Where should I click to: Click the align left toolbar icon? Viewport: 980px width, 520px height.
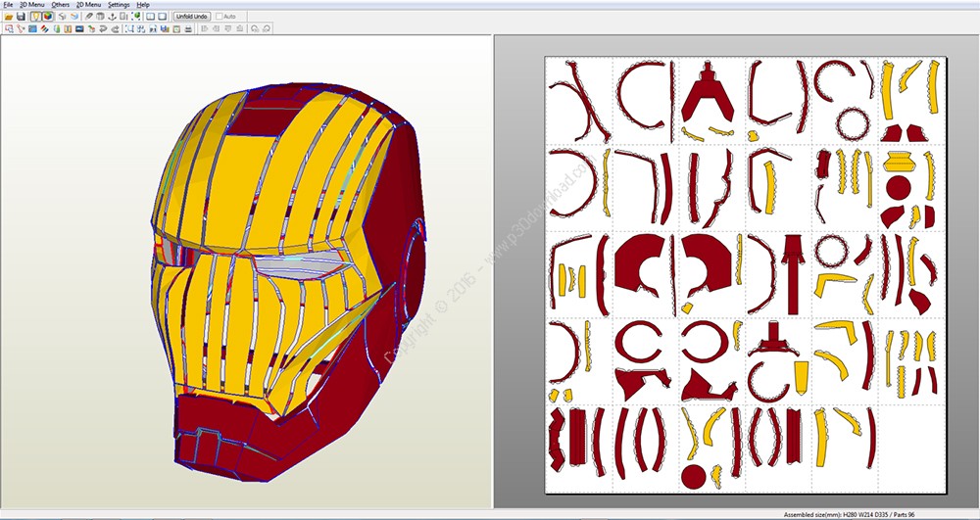pyautogui.click(x=205, y=28)
